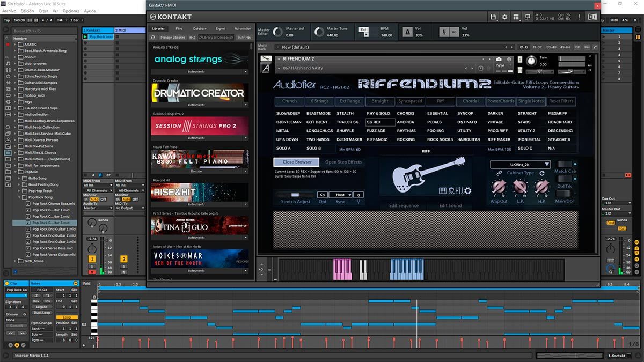Expand the tech_house folder

(16, 261)
